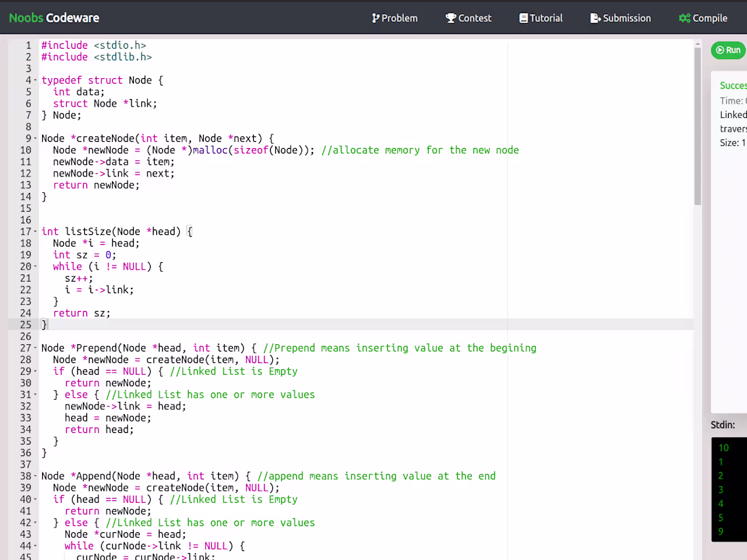The height and width of the screenshot is (560, 747).
Task: Select the Contest trophy icon
Action: pos(450,18)
